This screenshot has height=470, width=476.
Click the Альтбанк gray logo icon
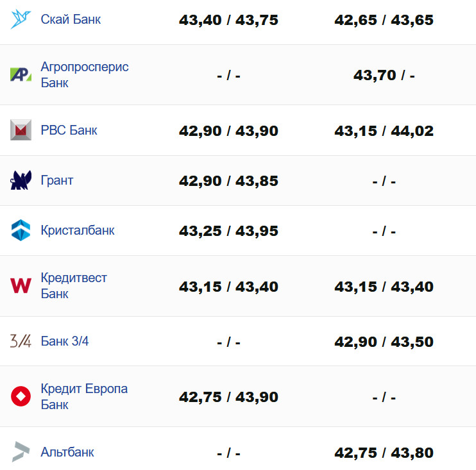(21, 452)
